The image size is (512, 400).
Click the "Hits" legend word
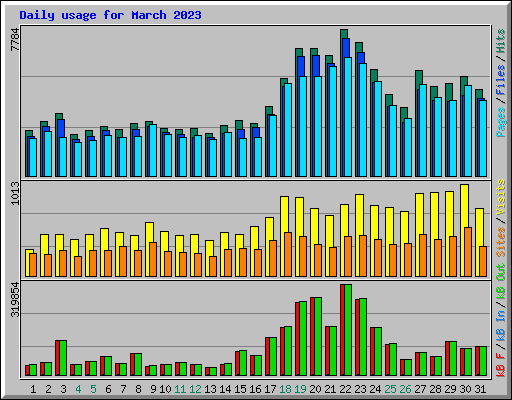tap(501, 41)
